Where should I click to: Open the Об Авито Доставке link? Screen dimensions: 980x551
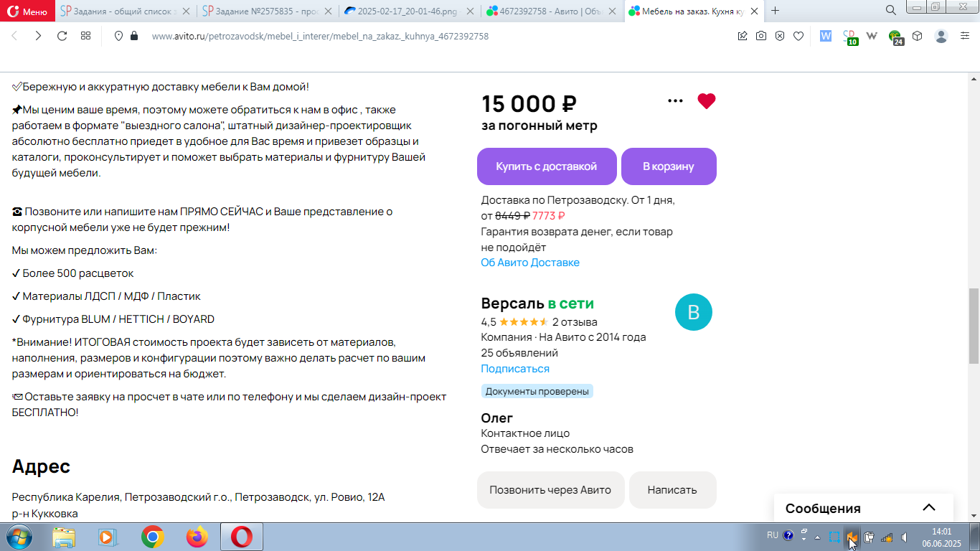click(x=530, y=263)
